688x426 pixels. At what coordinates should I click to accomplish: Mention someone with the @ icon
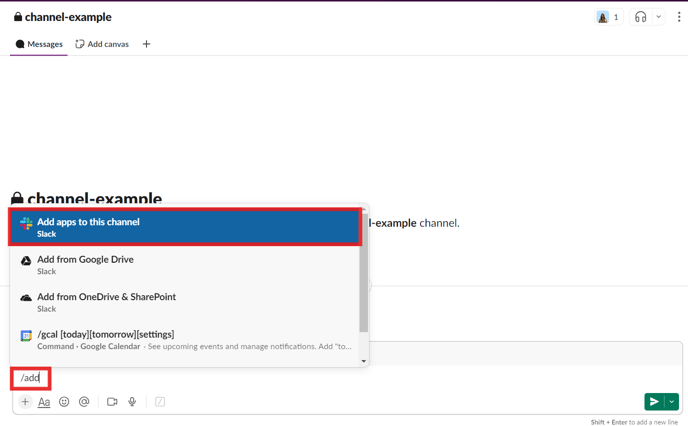tap(84, 402)
